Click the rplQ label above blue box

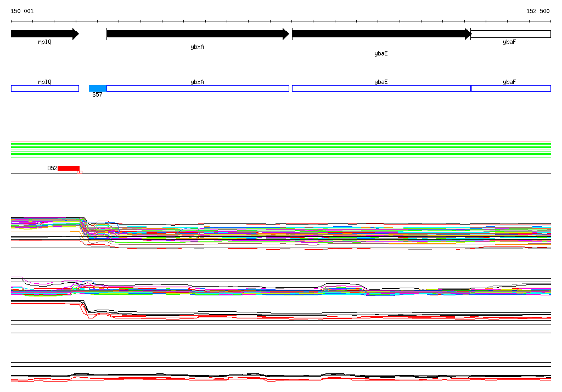click(x=44, y=82)
